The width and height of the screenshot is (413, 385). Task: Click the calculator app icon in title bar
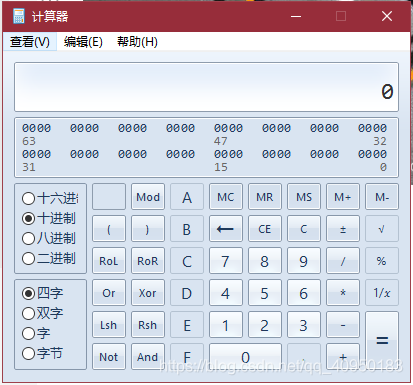click(19, 16)
